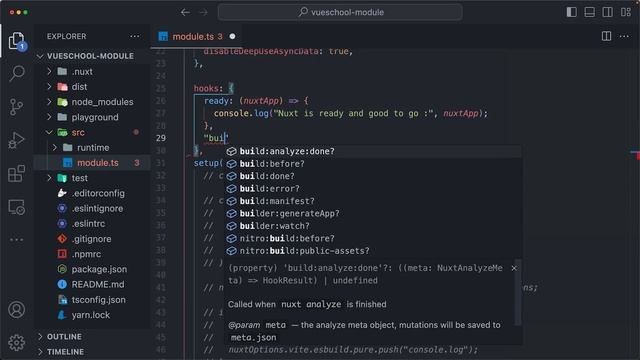Viewport: 640px width, 360px height.
Task: Expand the OUTLINE section
Action: point(40,337)
